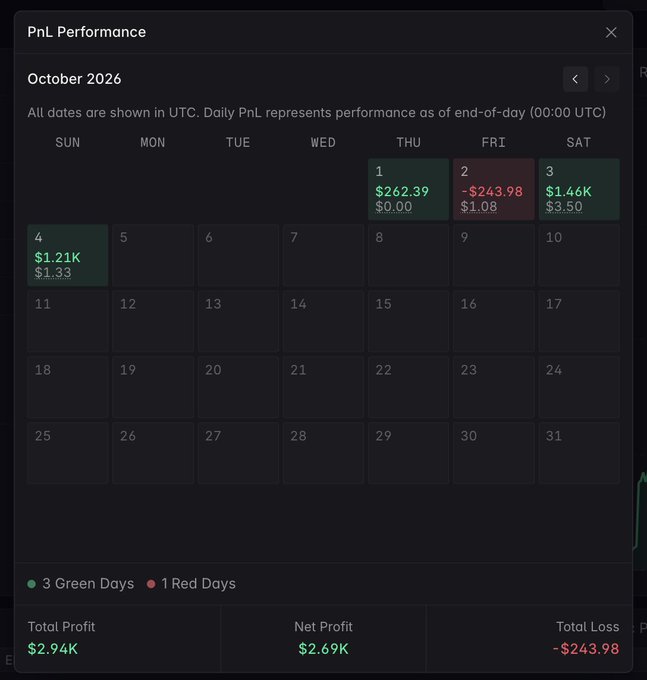Click the Net Profit $2.69K value

tap(324, 649)
